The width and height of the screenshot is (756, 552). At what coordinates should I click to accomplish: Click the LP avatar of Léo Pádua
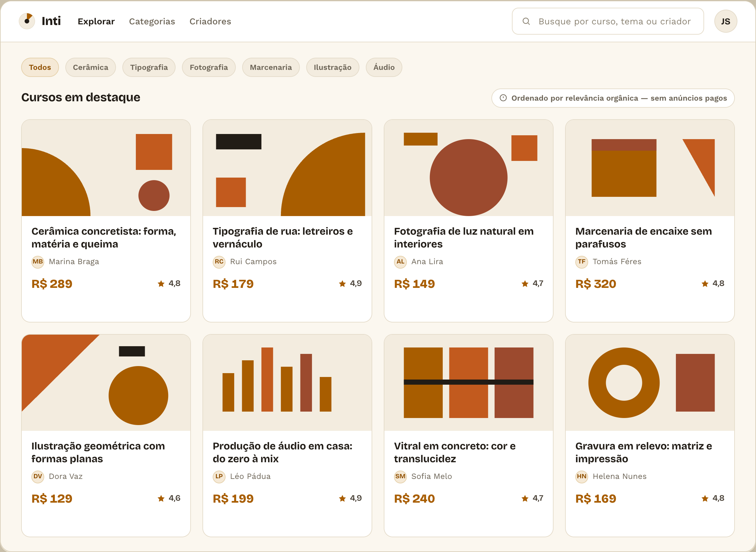tap(219, 476)
